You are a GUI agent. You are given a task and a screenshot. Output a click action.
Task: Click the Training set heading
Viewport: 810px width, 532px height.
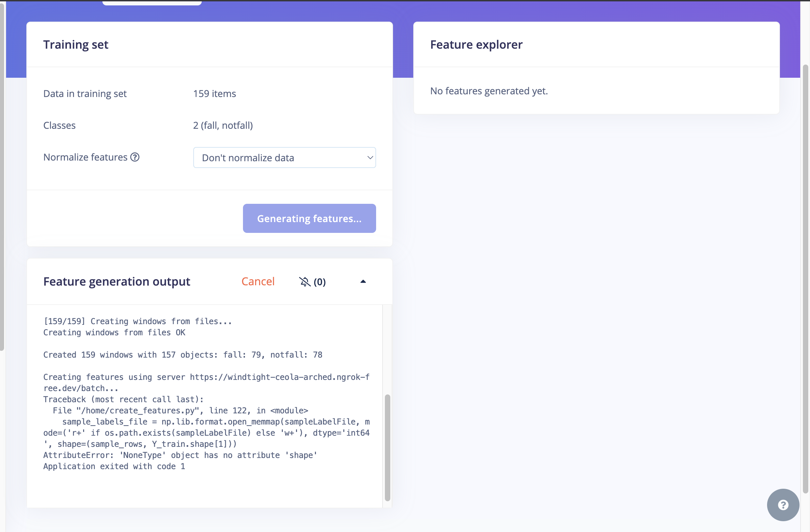76,45
